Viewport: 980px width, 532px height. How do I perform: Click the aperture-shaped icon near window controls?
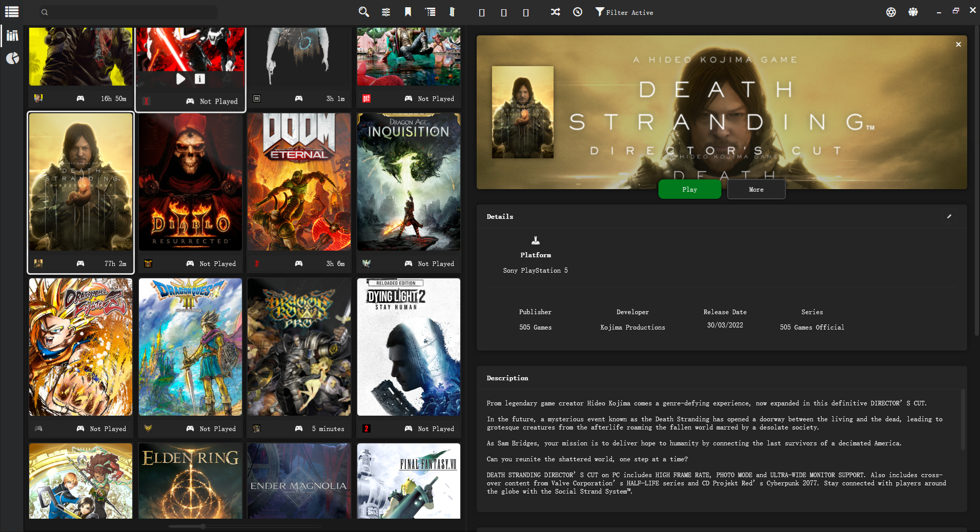click(891, 12)
